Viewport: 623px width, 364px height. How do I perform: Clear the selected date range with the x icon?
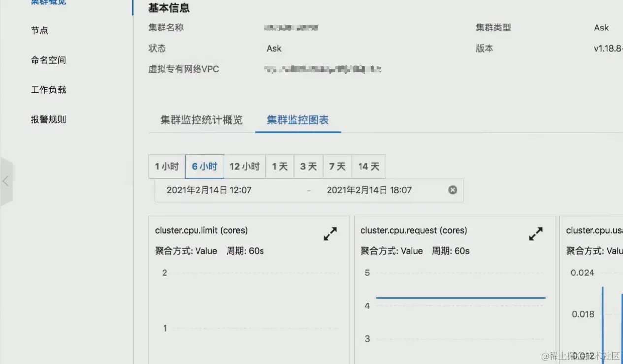coord(452,190)
